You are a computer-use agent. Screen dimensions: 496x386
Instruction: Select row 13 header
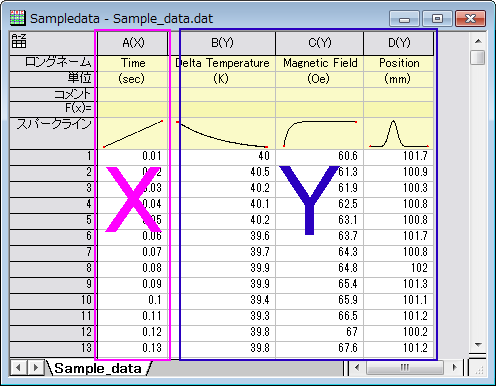(x=52, y=348)
